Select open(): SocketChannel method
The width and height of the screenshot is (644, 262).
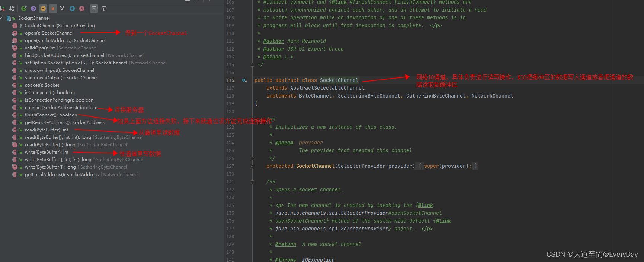tap(49, 33)
